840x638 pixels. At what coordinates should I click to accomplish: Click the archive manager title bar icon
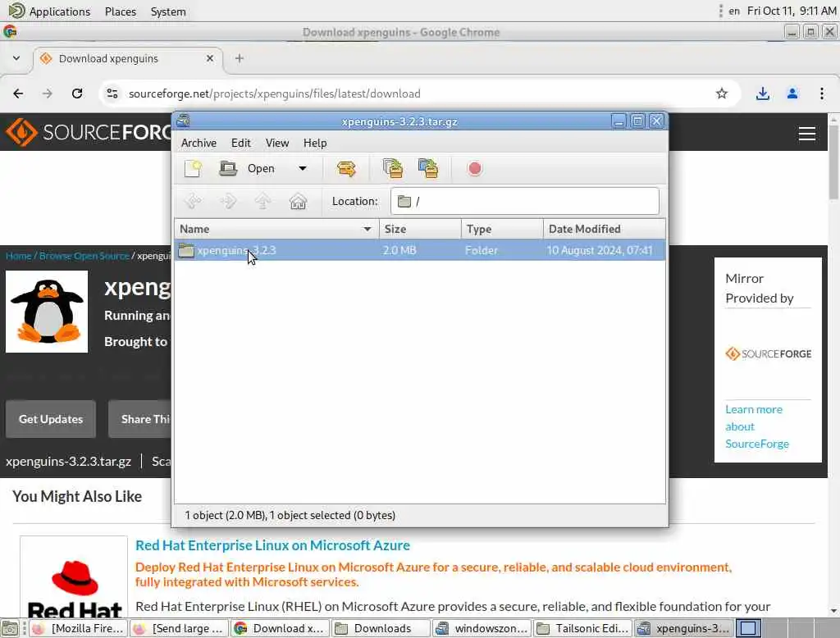183,121
